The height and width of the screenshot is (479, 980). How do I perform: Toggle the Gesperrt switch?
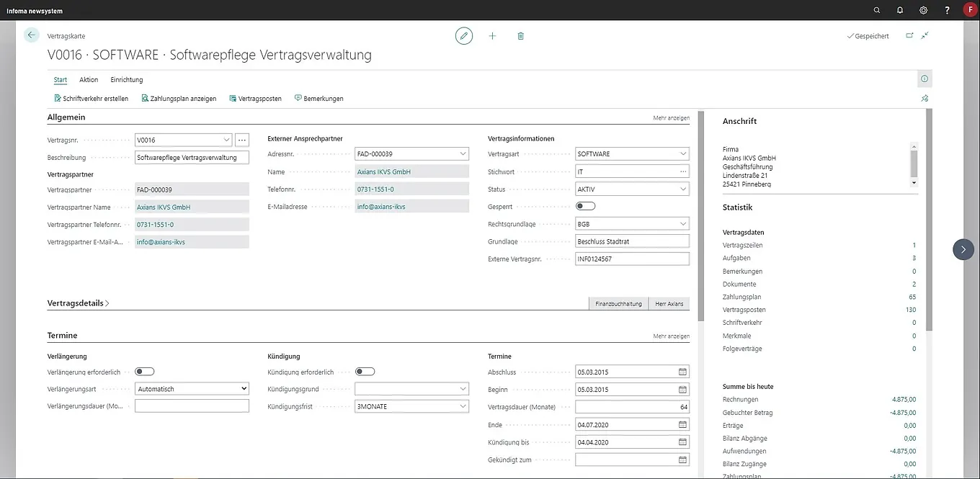point(586,206)
